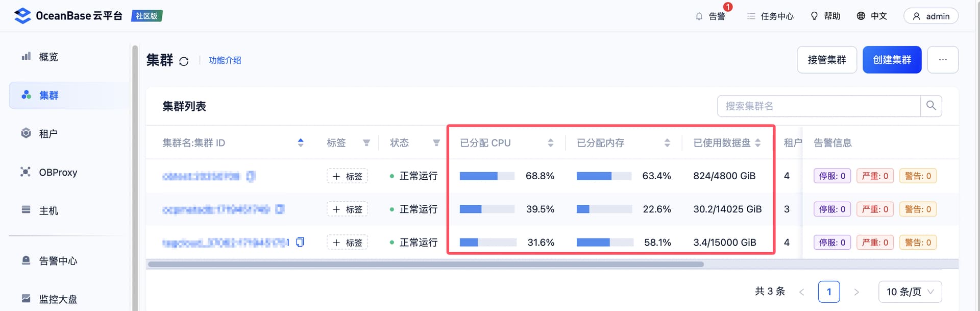The width and height of the screenshot is (980, 311).
Task: Click the 帮助 lightbulb help item
Action: [x=825, y=16]
